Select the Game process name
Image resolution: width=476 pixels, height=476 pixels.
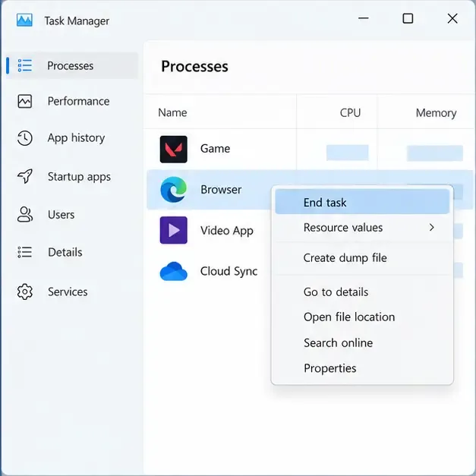[x=215, y=149]
